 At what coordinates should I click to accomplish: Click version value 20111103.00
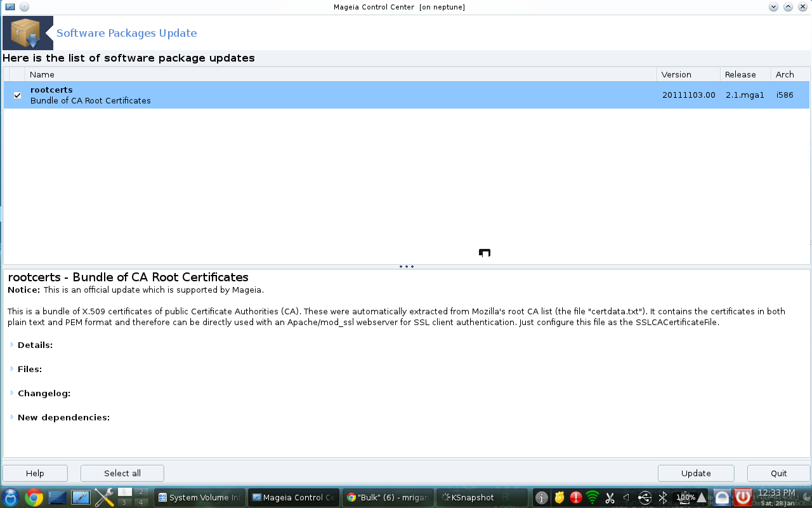[688, 95]
